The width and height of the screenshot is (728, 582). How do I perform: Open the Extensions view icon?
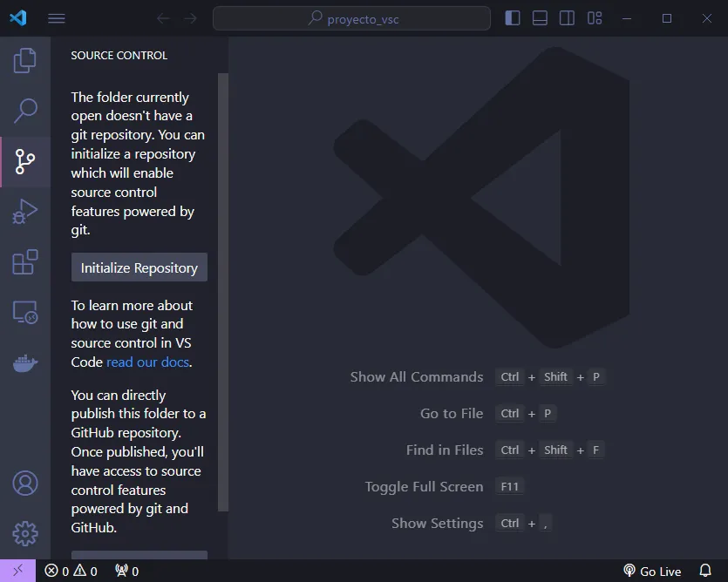pyautogui.click(x=25, y=262)
